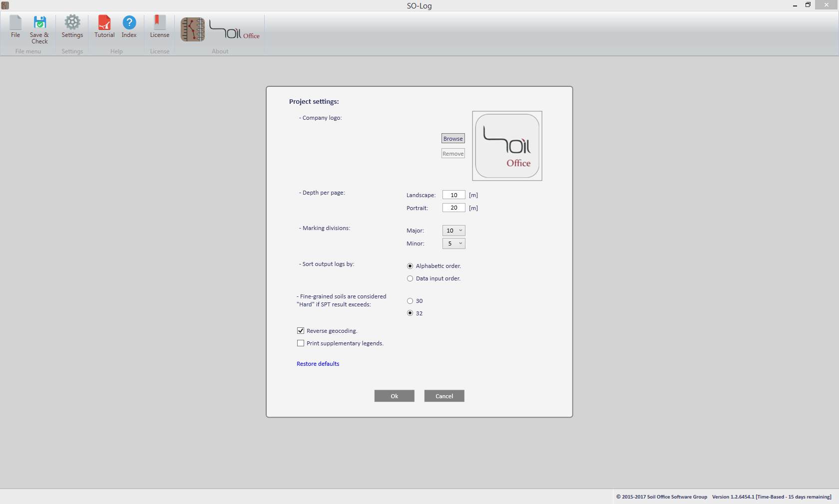Open the File menu icon
The image size is (839, 504).
click(15, 23)
